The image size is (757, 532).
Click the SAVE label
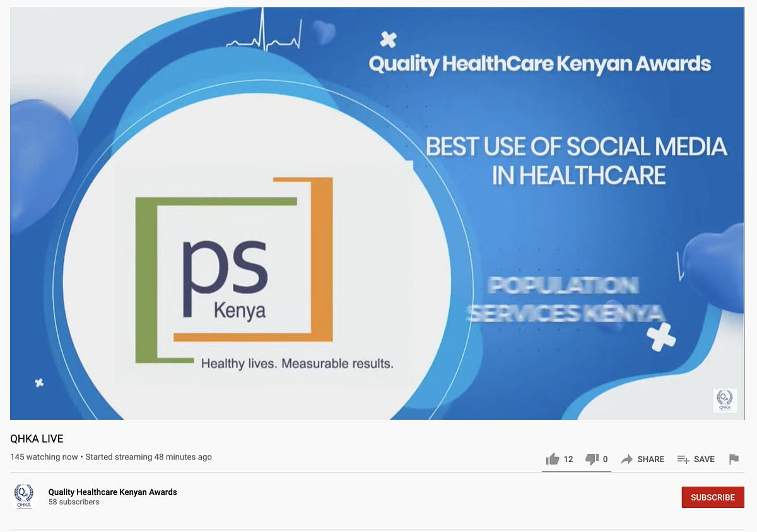[705, 459]
